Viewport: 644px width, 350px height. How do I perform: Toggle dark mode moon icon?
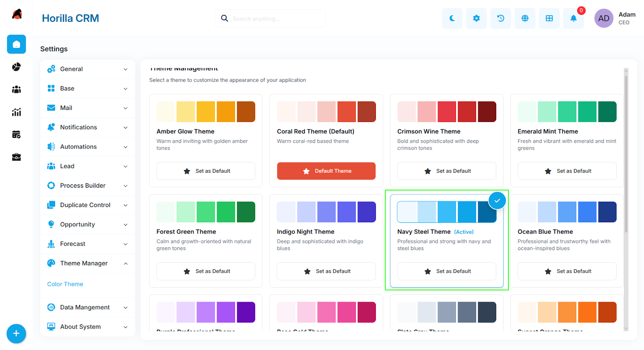[x=452, y=18]
